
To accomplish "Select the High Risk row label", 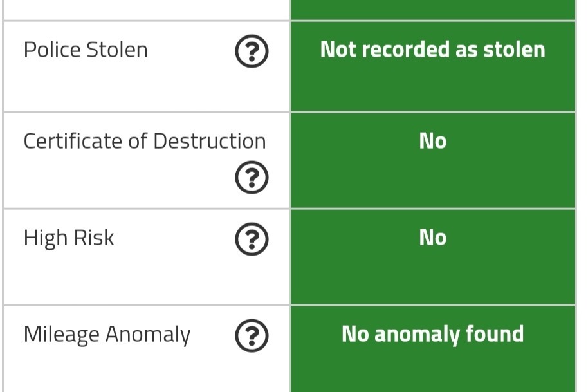I will 69,238.
